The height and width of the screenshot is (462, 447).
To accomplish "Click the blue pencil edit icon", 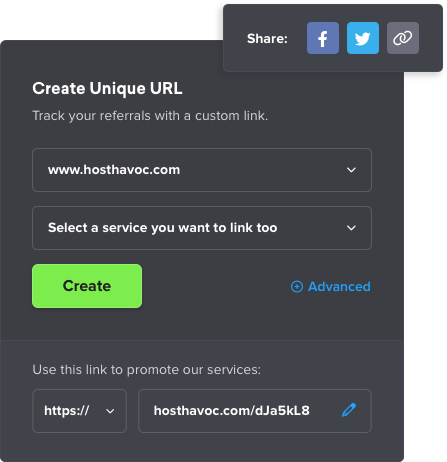I will click(349, 410).
